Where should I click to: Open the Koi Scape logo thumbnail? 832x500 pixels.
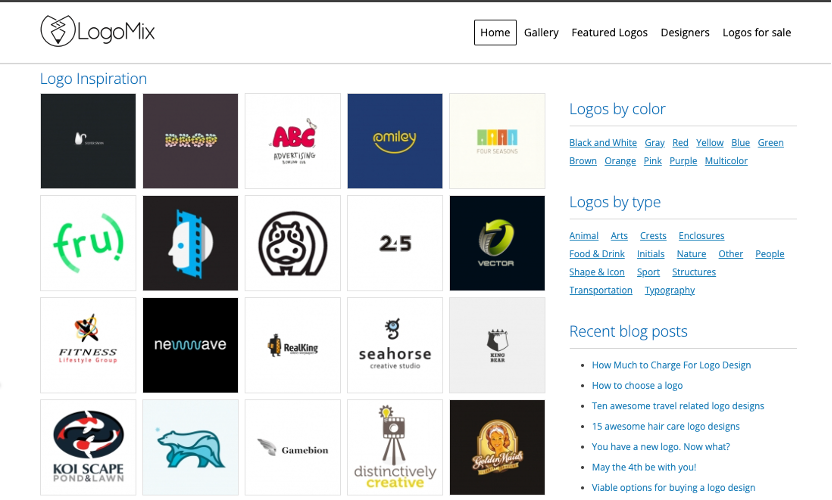[88, 447]
